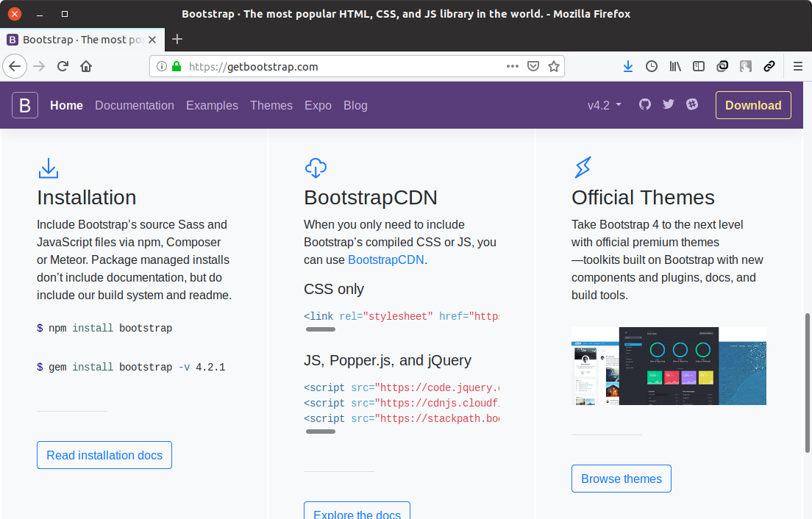The width and height of the screenshot is (812, 519).
Task: Click the Explore the docs button
Action: point(357,511)
